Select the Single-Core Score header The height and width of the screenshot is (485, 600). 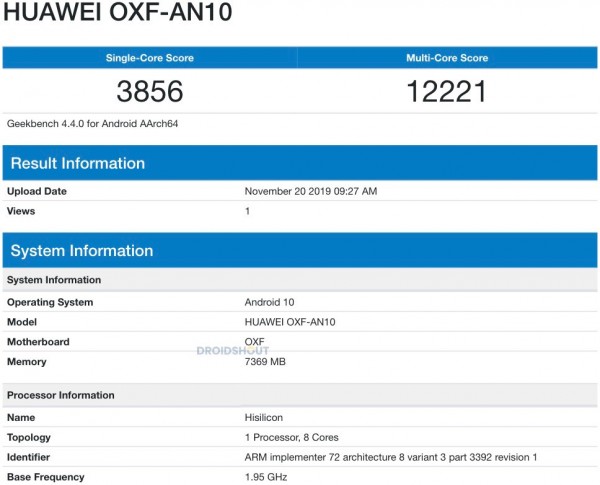tap(149, 58)
